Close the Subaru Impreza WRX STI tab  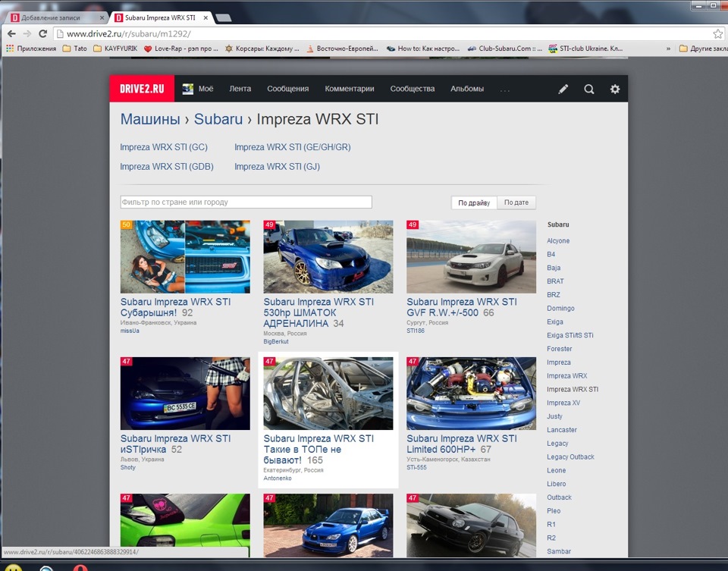point(206,17)
